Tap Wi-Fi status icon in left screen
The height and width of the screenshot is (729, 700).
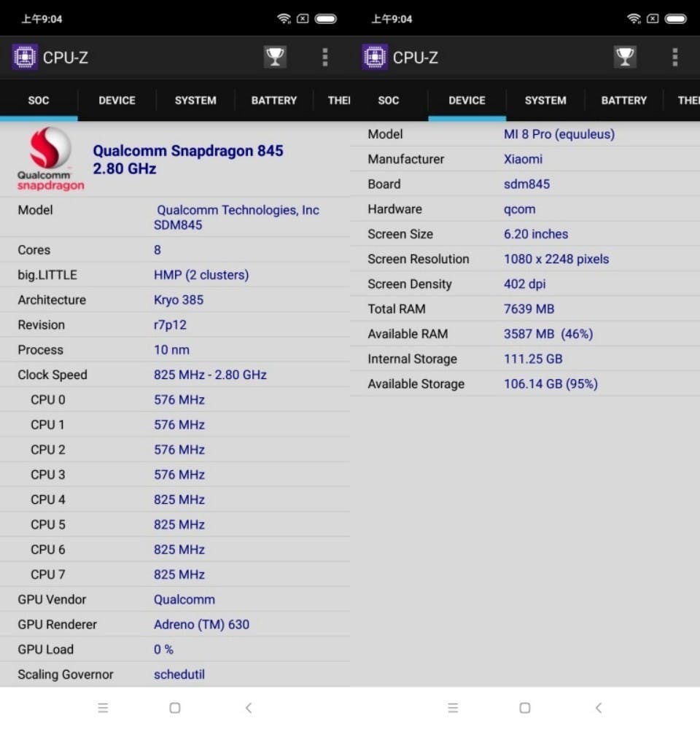click(284, 19)
